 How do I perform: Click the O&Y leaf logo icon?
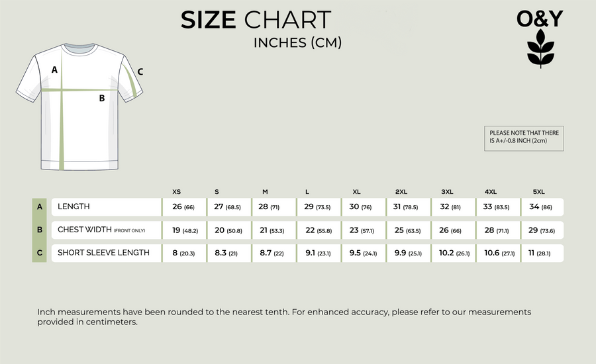point(540,49)
